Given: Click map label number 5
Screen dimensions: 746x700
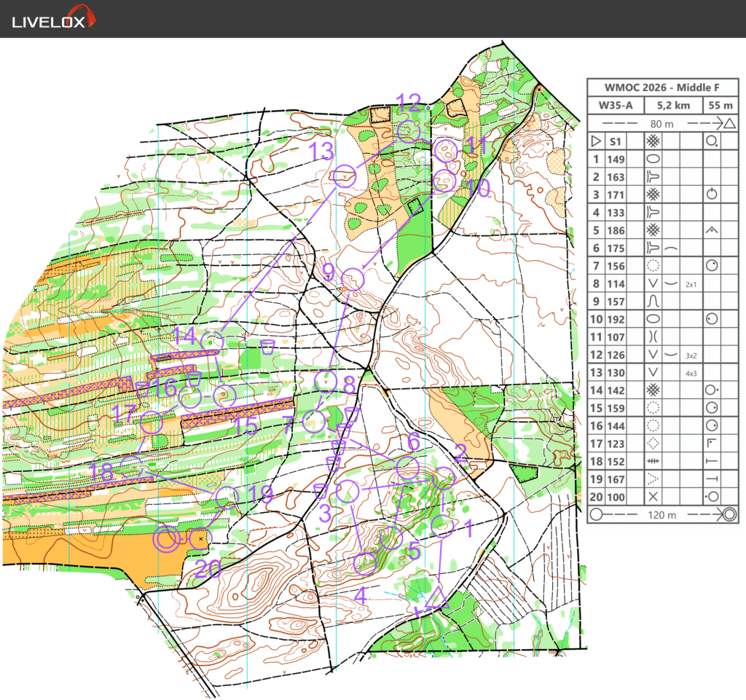Looking at the screenshot, I should (414, 551).
